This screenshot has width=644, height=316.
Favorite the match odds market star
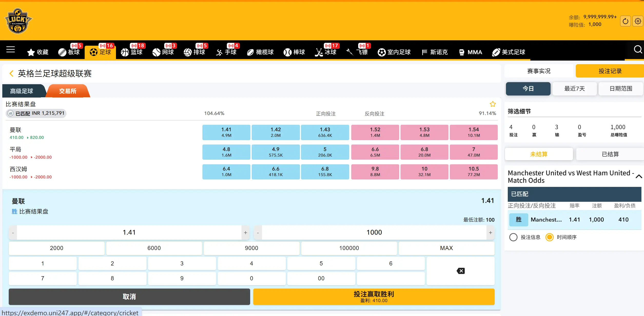[493, 104]
